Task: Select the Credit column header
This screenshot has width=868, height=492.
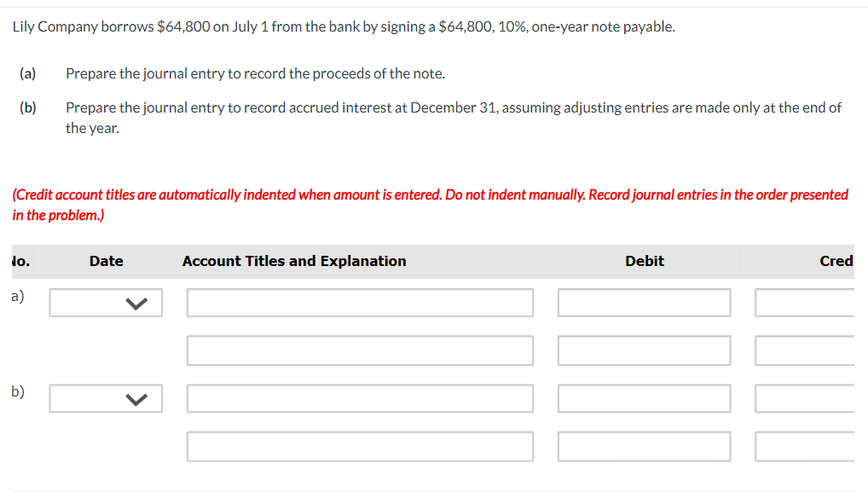Action: pyautogui.click(x=843, y=261)
